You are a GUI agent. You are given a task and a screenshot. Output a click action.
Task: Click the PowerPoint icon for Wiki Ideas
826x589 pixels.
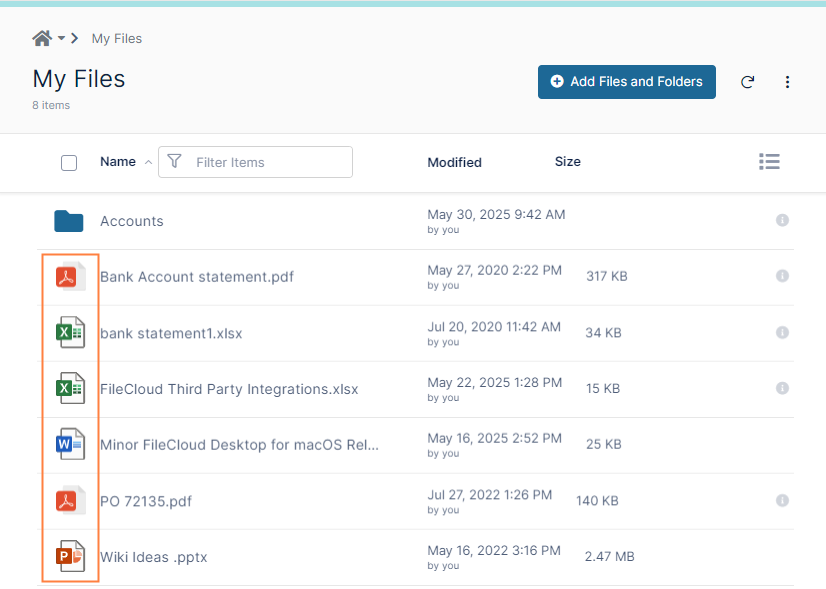[69, 556]
